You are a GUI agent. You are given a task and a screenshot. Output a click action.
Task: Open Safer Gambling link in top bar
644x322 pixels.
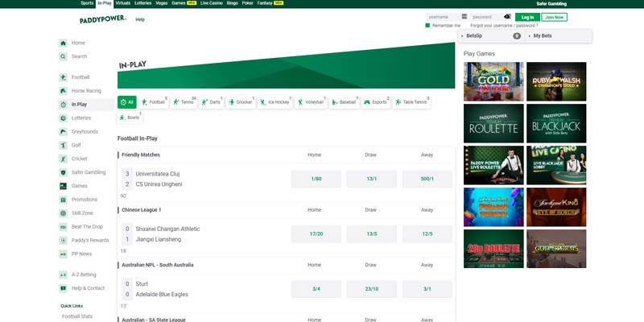(x=551, y=4)
